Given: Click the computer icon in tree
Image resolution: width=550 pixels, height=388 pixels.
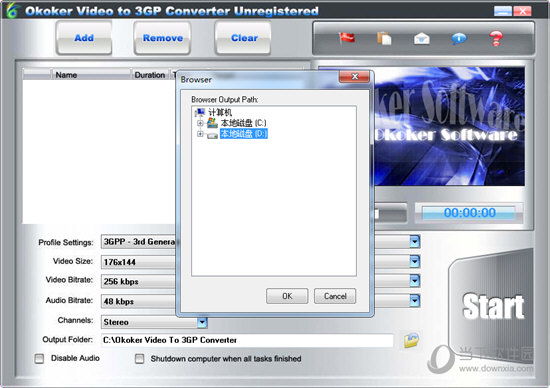Looking at the screenshot, I should tap(200, 112).
